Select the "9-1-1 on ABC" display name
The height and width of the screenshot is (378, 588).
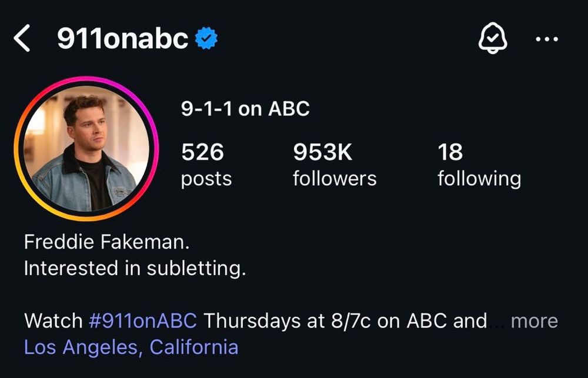click(x=245, y=109)
